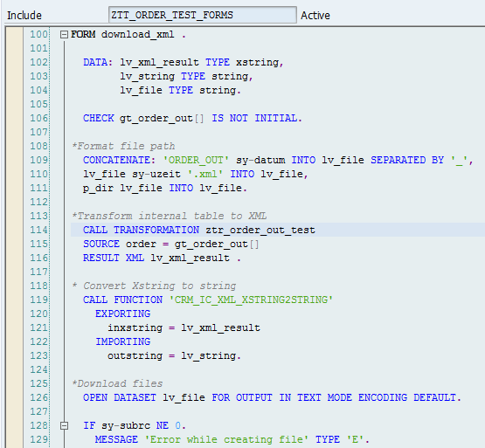This screenshot has height=448, width=485.
Task: Click OPEN DATASET on line 126
Action: click(x=120, y=397)
